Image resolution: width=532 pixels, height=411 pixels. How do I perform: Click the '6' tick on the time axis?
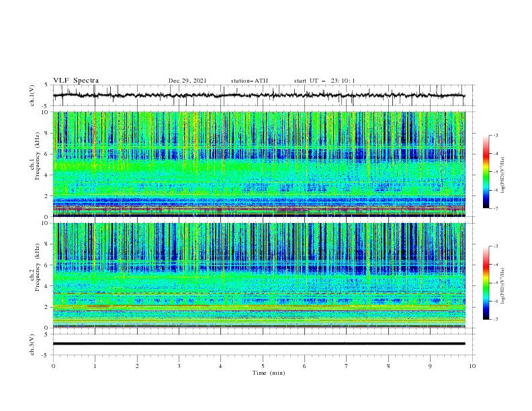point(304,366)
